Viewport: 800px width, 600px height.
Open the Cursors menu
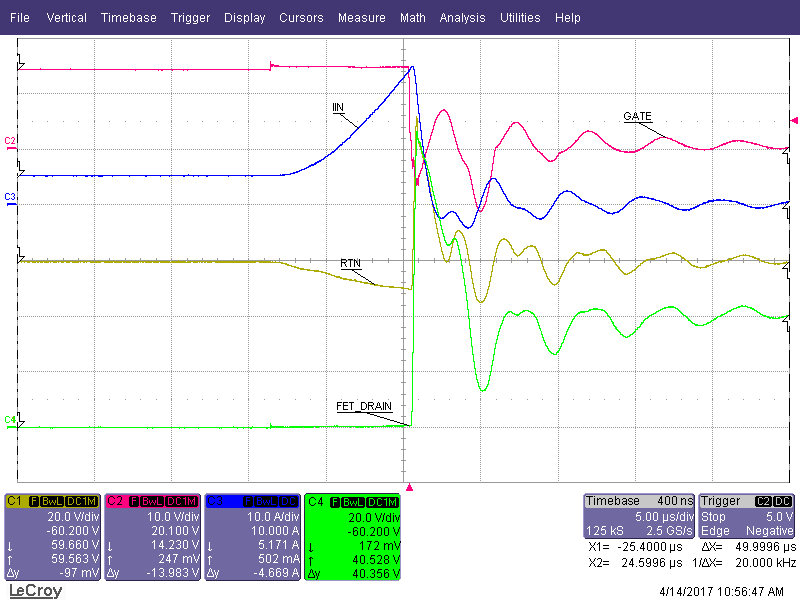[301, 17]
